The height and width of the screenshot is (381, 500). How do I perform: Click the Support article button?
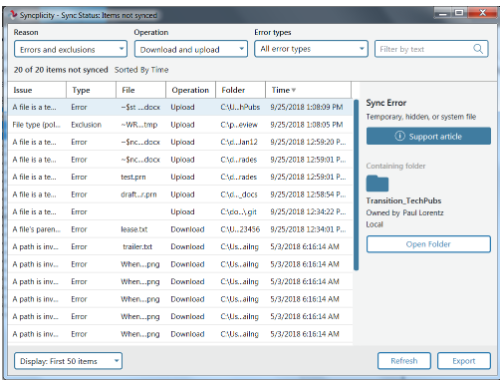click(x=428, y=136)
